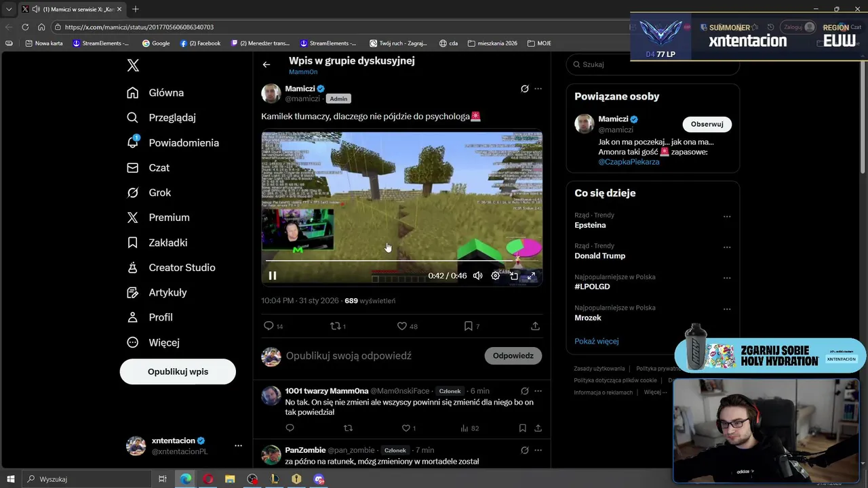
Task: Open Profil page
Action: coord(150,318)
